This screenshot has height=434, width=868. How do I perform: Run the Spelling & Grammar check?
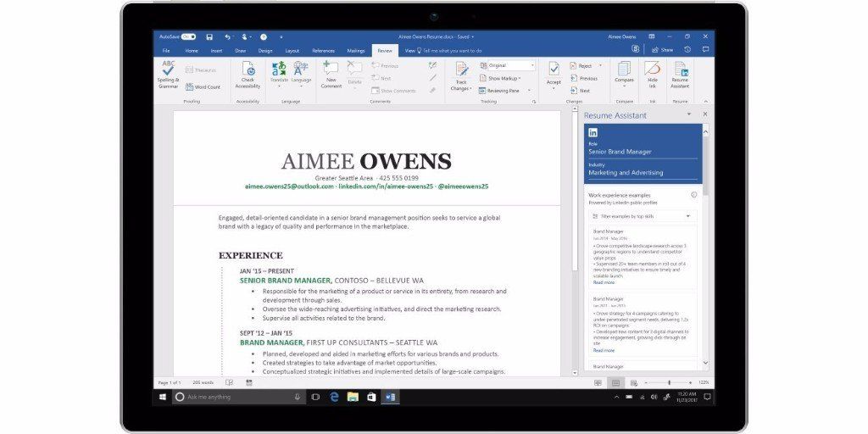coord(169,75)
